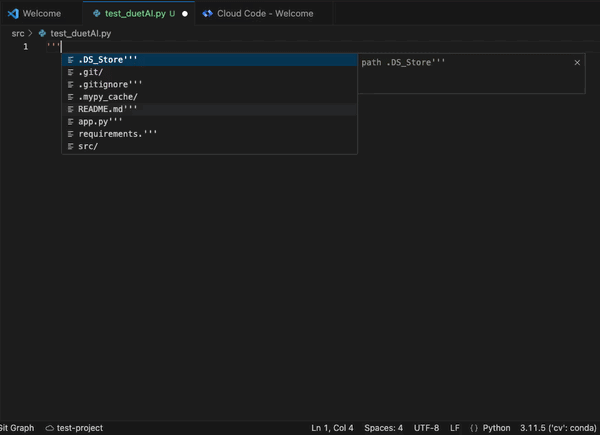Screen dimensions: 600x435
Task: Select the src/ suggestion
Action: 209,146
